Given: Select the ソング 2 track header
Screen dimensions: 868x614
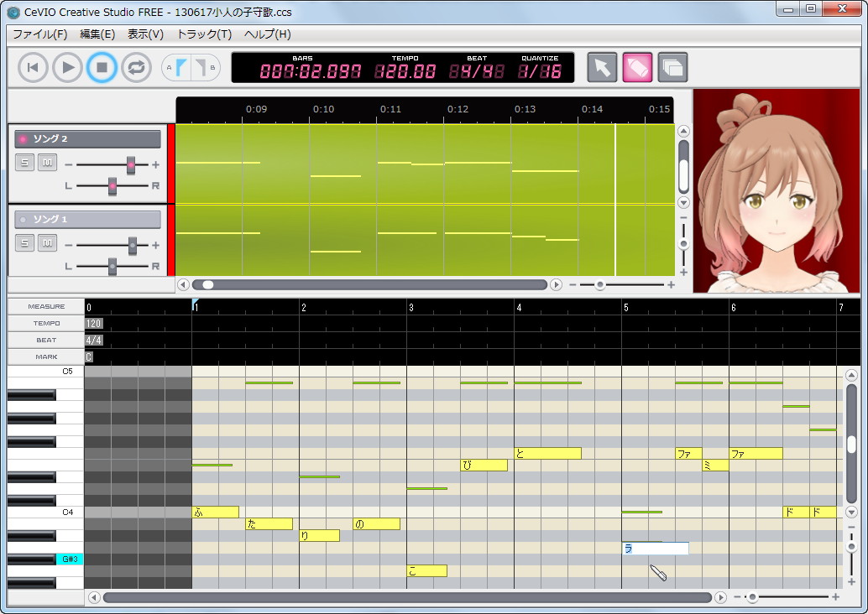Looking at the screenshot, I should point(86,138).
